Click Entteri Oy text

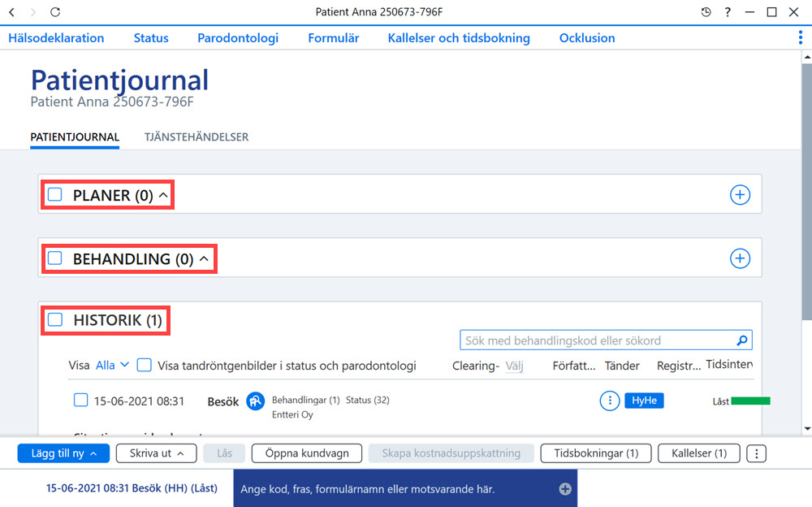point(292,414)
